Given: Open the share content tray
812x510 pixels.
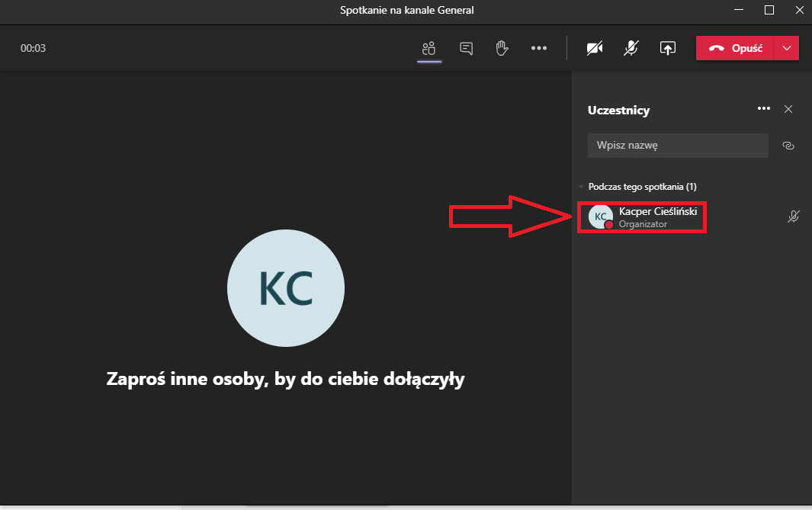Looking at the screenshot, I should pyautogui.click(x=668, y=48).
